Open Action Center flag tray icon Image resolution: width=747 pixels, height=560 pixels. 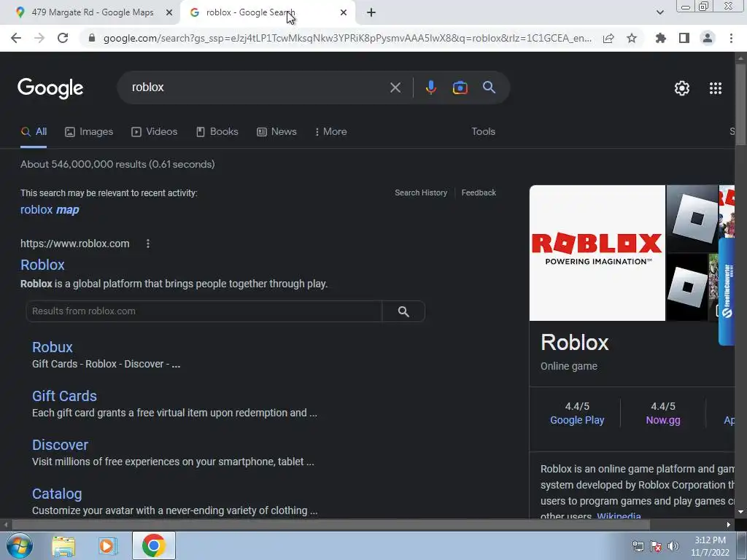click(656, 546)
